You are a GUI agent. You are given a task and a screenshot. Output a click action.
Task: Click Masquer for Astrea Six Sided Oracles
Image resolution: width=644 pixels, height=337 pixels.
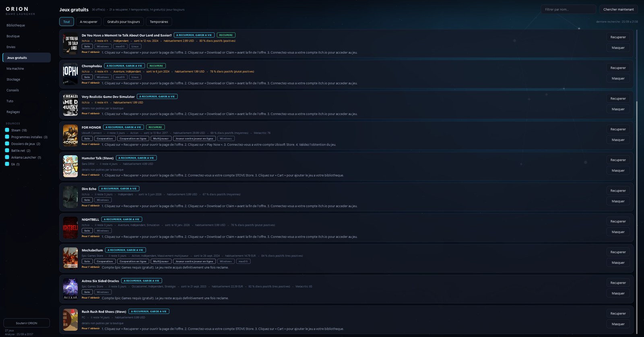coord(618,293)
